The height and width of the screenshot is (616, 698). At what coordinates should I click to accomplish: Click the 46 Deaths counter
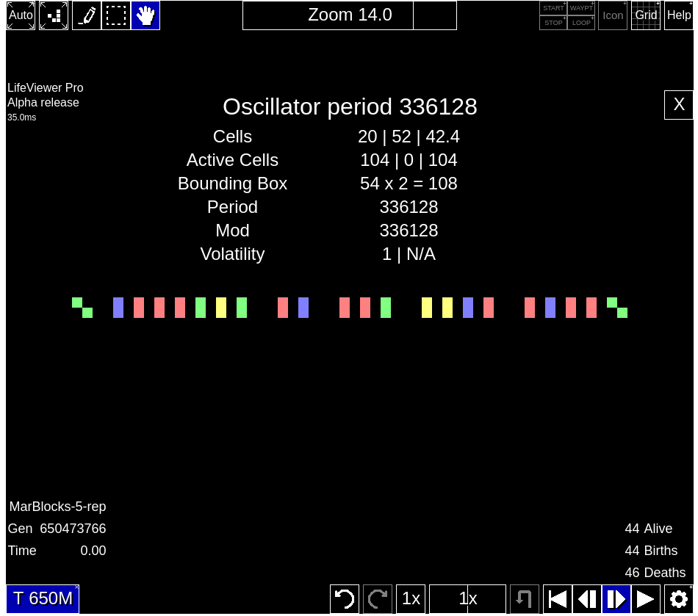(x=655, y=573)
